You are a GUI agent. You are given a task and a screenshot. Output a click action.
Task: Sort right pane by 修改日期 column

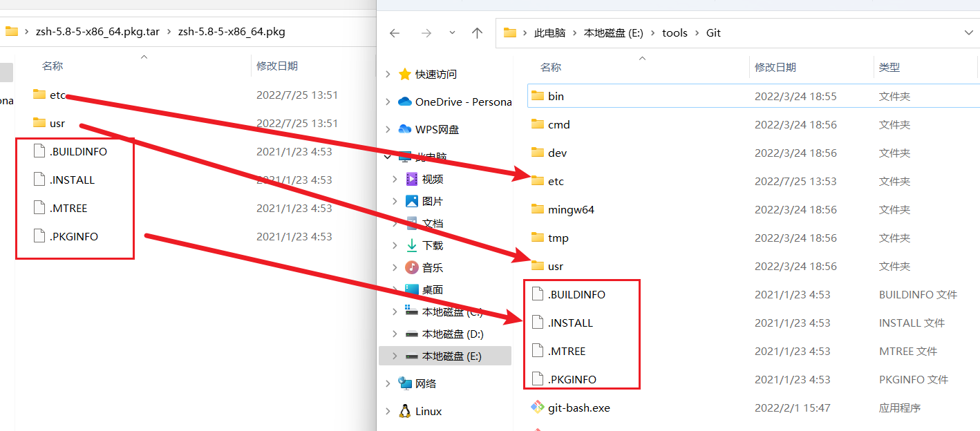click(x=775, y=67)
